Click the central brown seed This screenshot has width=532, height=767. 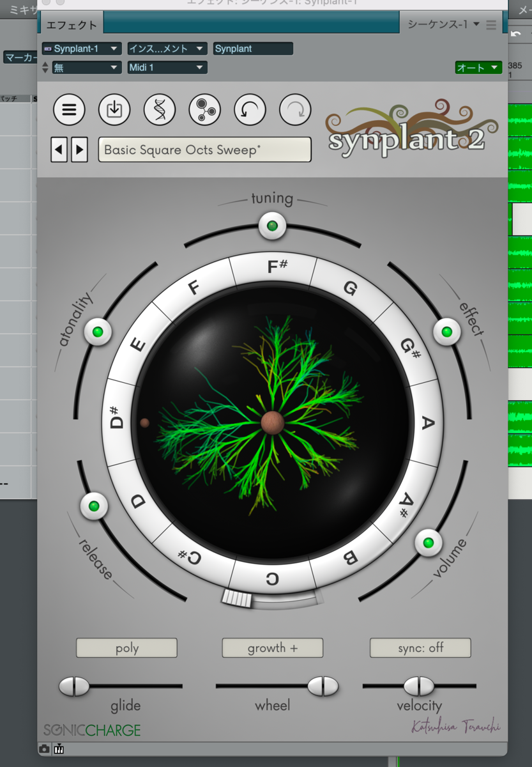click(273, 423)
